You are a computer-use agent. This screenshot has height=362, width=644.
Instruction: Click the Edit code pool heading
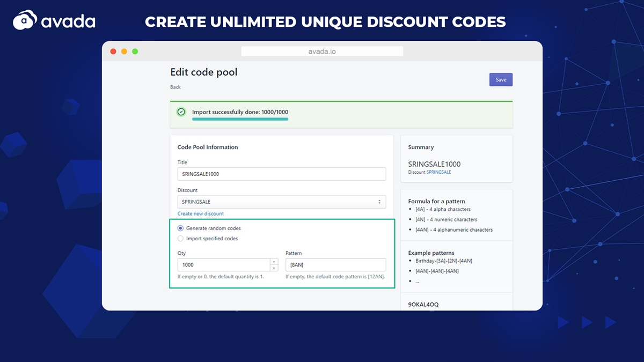204,72
